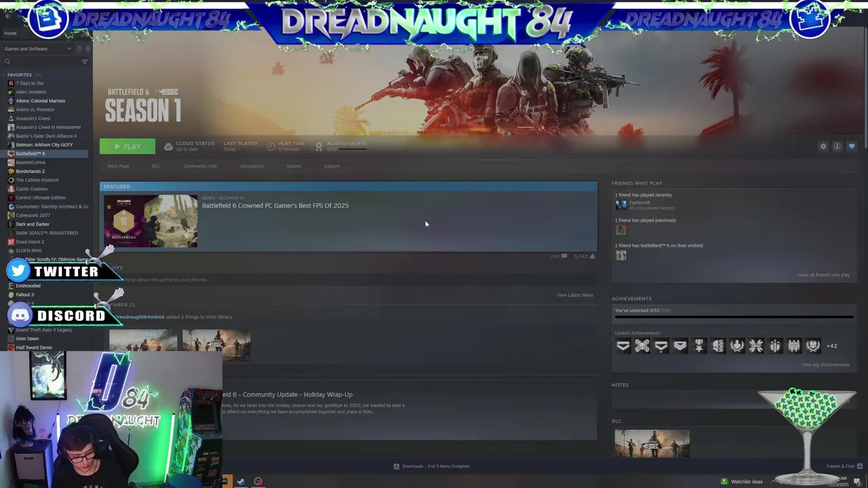This screenshot has height=488, width=868.
Task: Click the recent clock icon in library filter
Action: [79, 49]
